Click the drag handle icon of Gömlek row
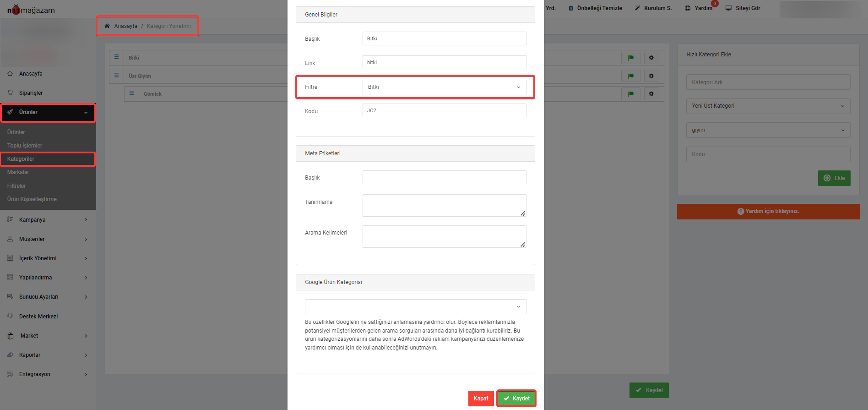 131,93
